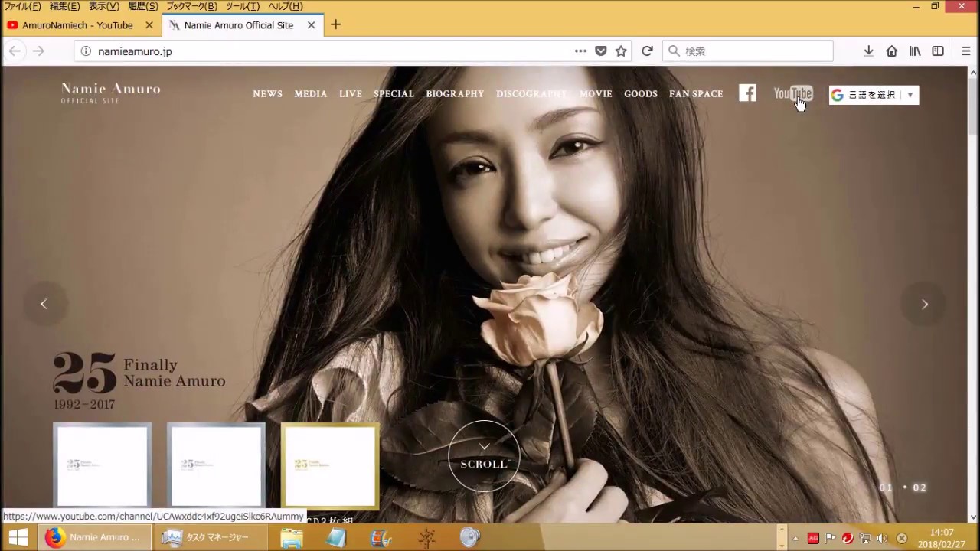Open the ヘルプ(H) menu
The width and height of the screenshot is (980, 551).
(285, 6)
